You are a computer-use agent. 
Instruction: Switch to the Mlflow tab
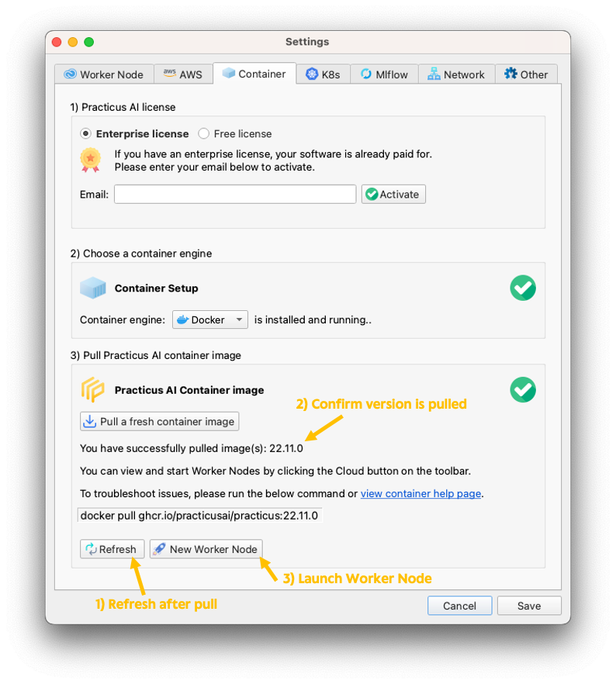pyautogui.click(x=384, y=74)
